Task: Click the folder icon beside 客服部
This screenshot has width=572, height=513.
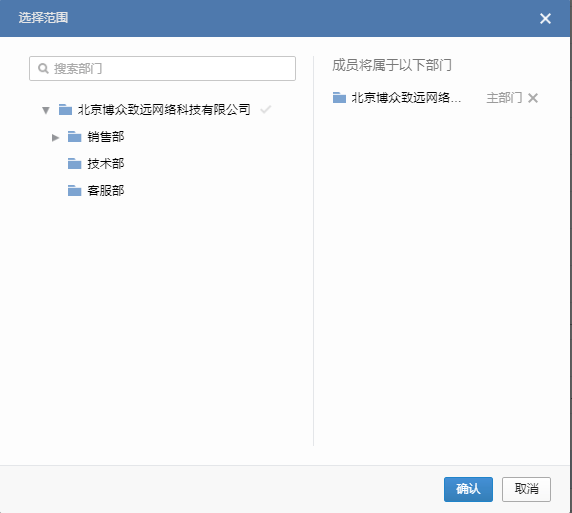Action: point(74,190)
